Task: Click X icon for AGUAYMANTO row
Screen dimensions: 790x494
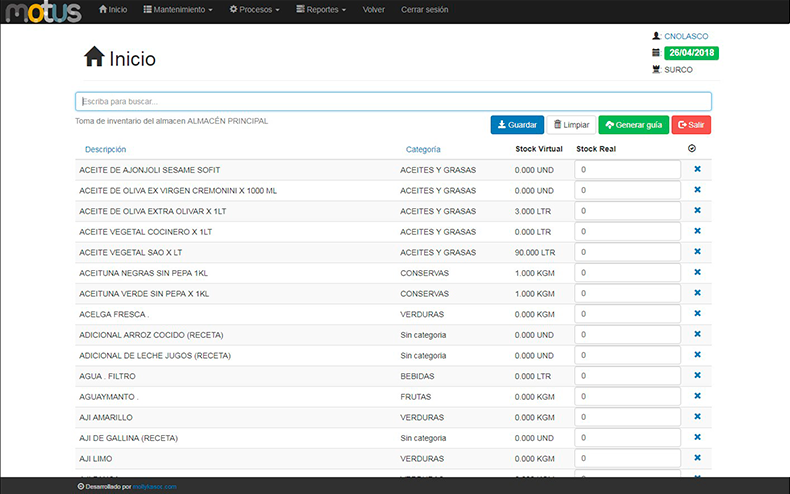Action: coord(697,396)
